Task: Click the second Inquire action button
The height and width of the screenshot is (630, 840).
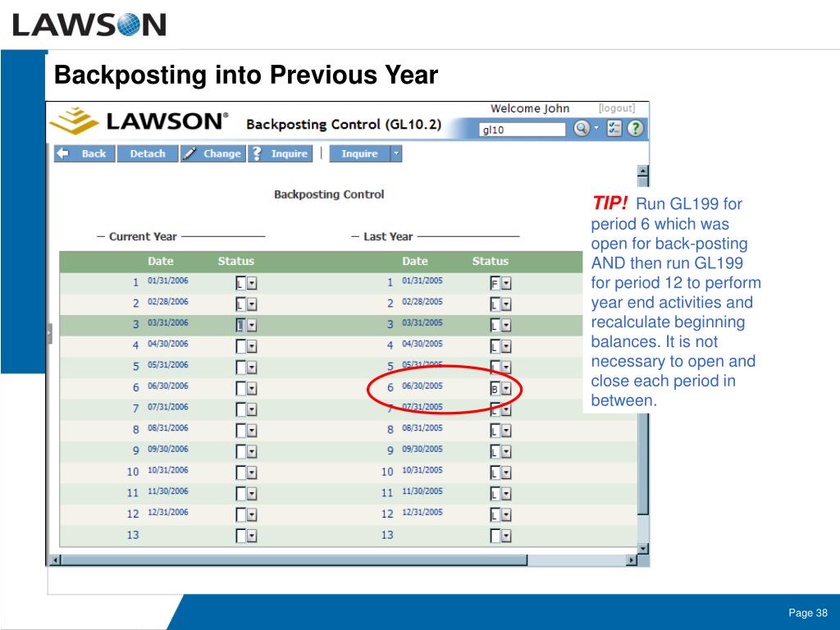Action: click(359, 153)
